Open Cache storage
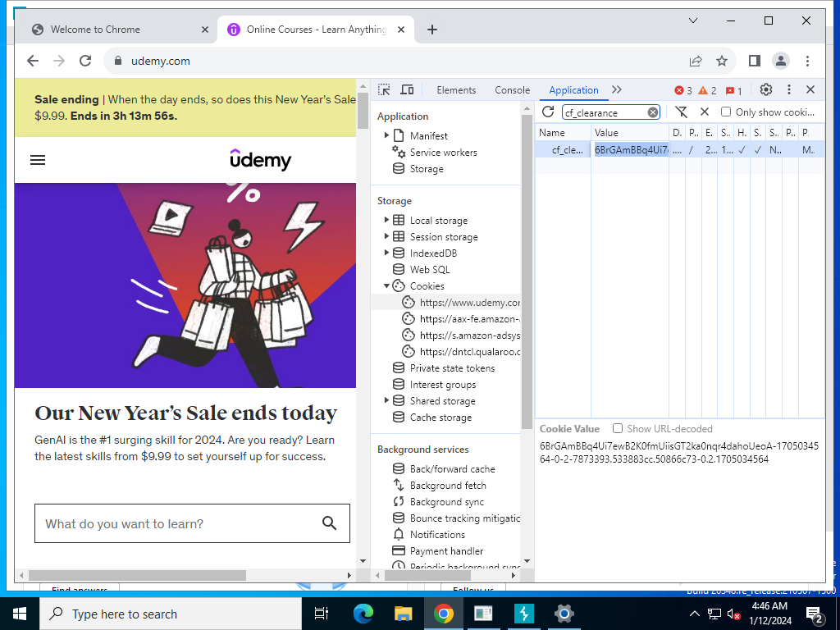The height and width of the screenshot is (630, 840). [441, 418]
